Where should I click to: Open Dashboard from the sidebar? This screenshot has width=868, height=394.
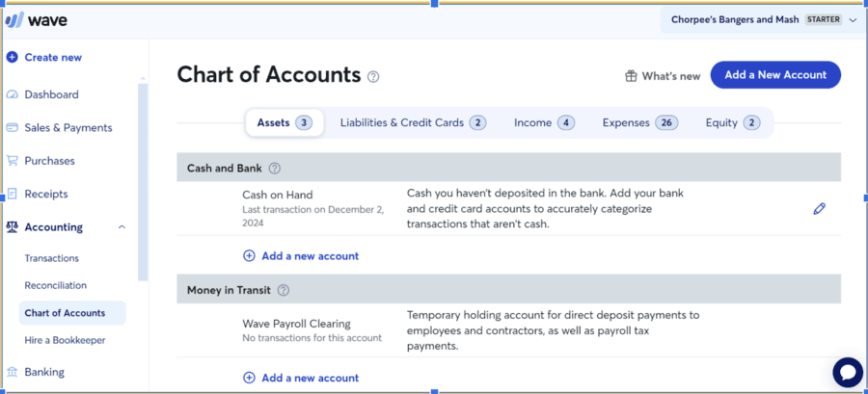click(x=51, y=94)
